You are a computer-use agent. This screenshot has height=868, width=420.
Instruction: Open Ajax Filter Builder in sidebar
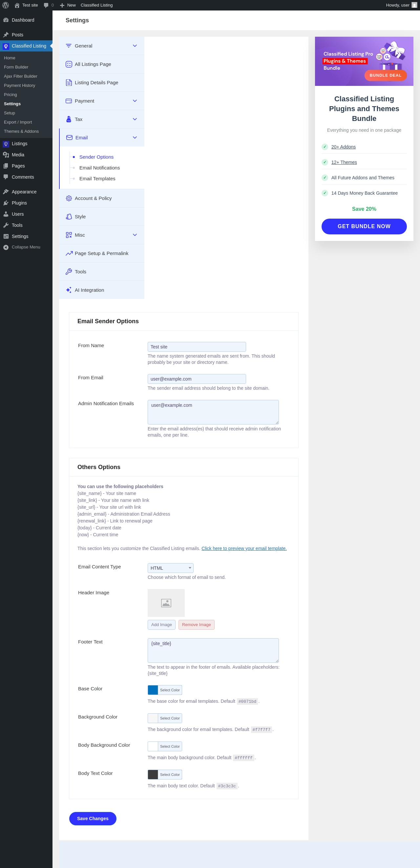(x=21, y=76)
